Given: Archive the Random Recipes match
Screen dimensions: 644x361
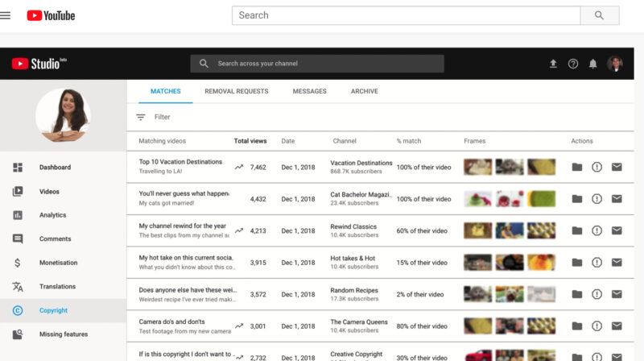Looking at the screenshot, I should point(577,294).
